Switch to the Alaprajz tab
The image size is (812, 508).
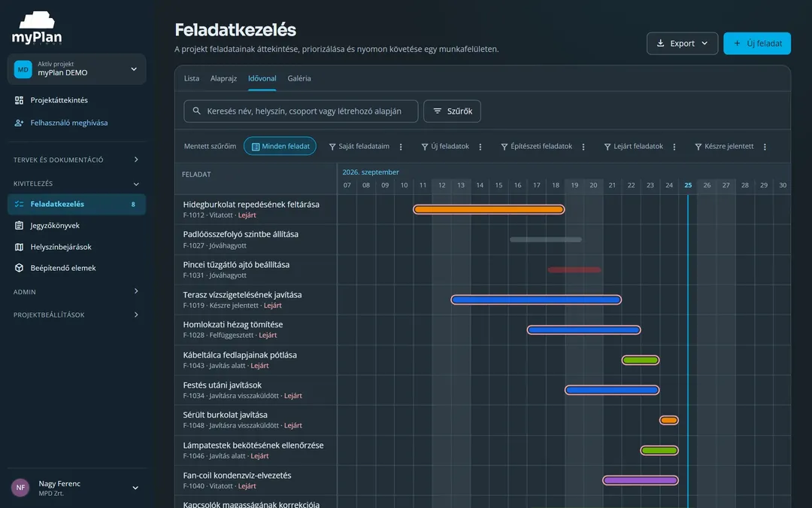point(224,78)
